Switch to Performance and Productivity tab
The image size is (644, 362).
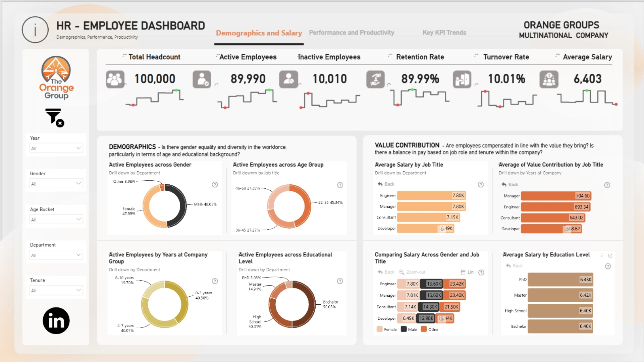pyautogui.click(x=352, y=33)
